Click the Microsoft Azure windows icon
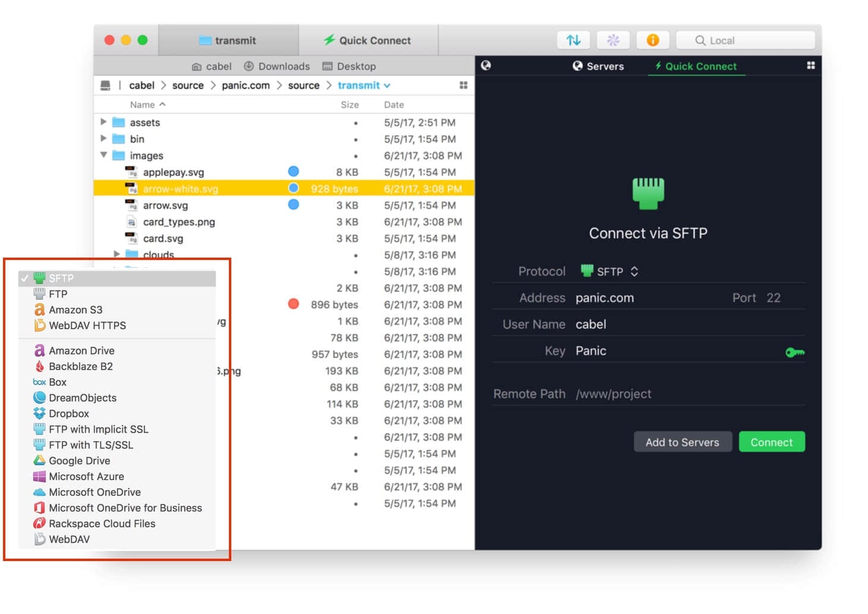The width and height of the screenshot is (868, 614). point(39,476)
